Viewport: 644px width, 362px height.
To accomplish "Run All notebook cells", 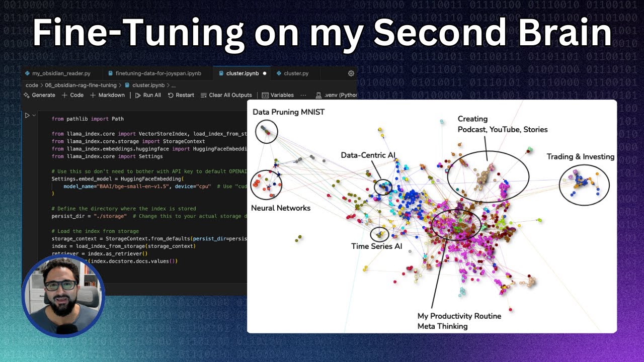I will [x=148, y=95].
